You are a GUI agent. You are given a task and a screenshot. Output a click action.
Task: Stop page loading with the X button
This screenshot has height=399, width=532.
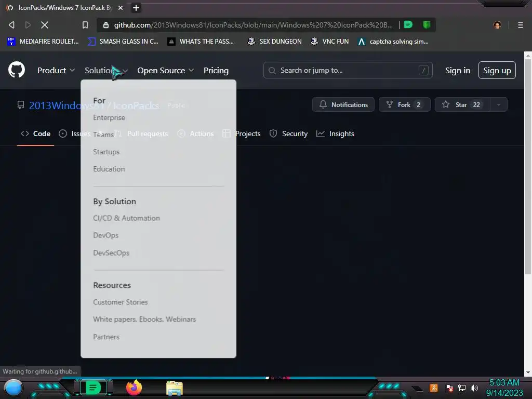click(45, 25)
